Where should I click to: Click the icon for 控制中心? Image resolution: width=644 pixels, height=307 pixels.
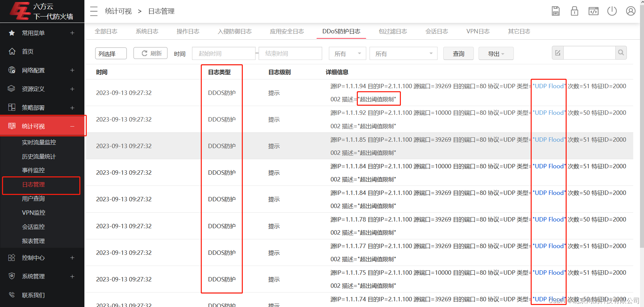[12, 258]
